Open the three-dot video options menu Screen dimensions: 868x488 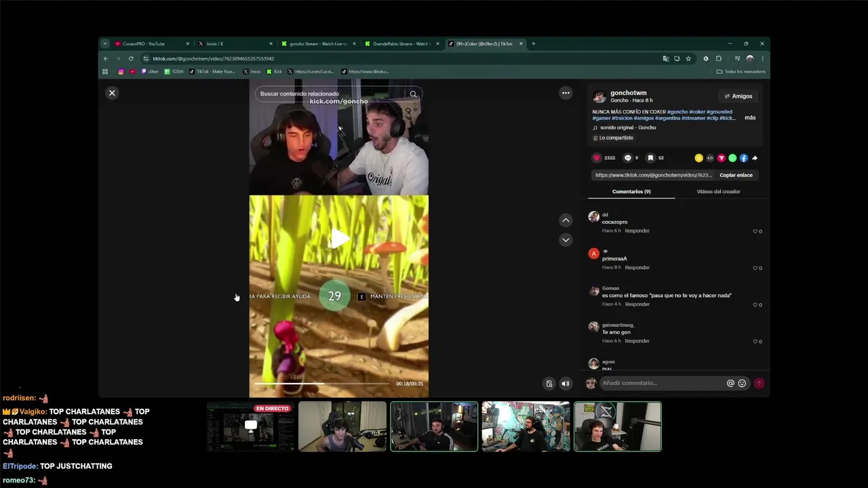[566, 93]
